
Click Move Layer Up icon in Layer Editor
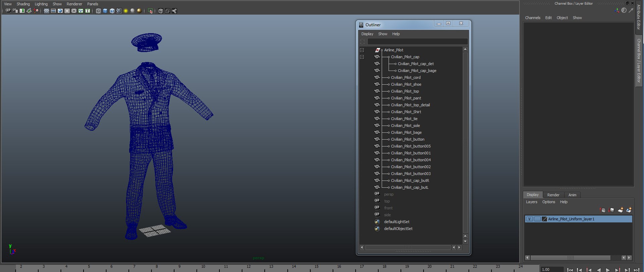(603, 210)
